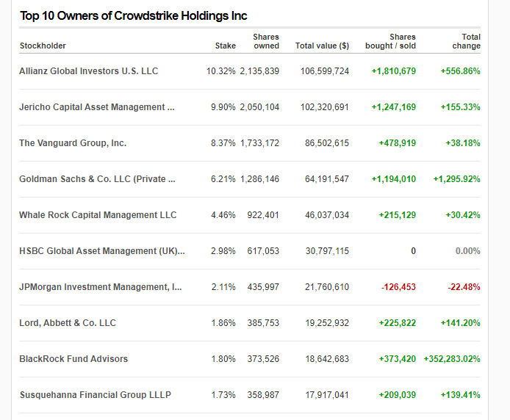This screenshot has height=420, width=510.
Task: Click total value 30,797,115
Action: pyautogui.click(x=327, y=251)
